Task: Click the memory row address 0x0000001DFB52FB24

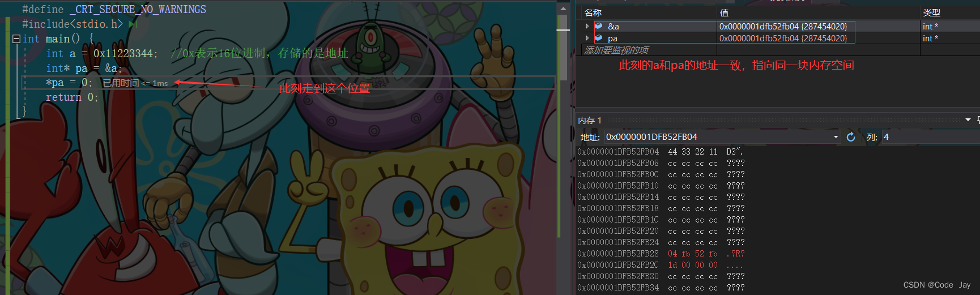Action: tap(618, 242)
